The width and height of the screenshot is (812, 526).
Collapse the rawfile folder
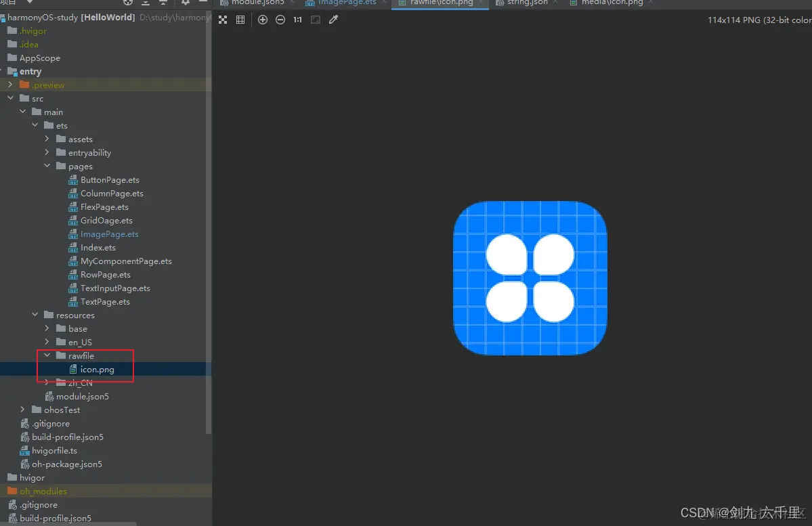pos(47,355)
